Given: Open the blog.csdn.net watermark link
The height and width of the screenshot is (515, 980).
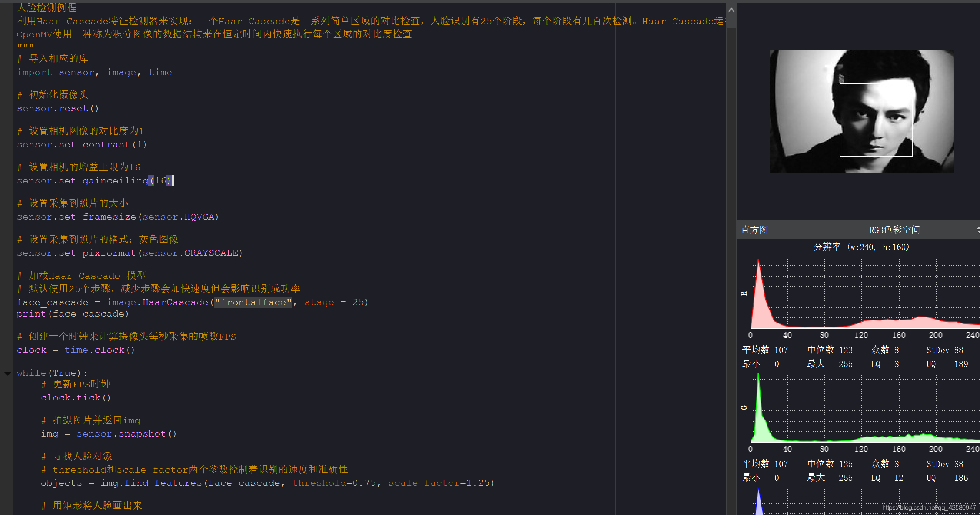Looking at the screenshot, I should click(929, 508).
